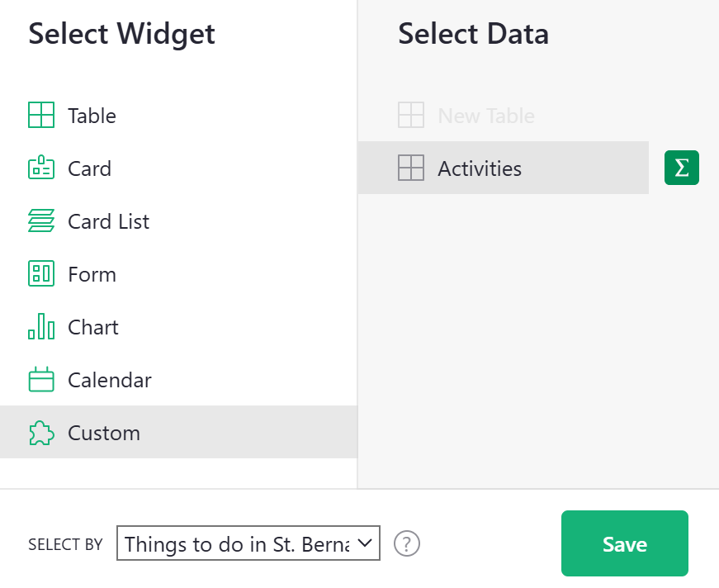This screenshot has height=588, width=719.
Task: Choose the Card widget icon
Action: point(40,168)
